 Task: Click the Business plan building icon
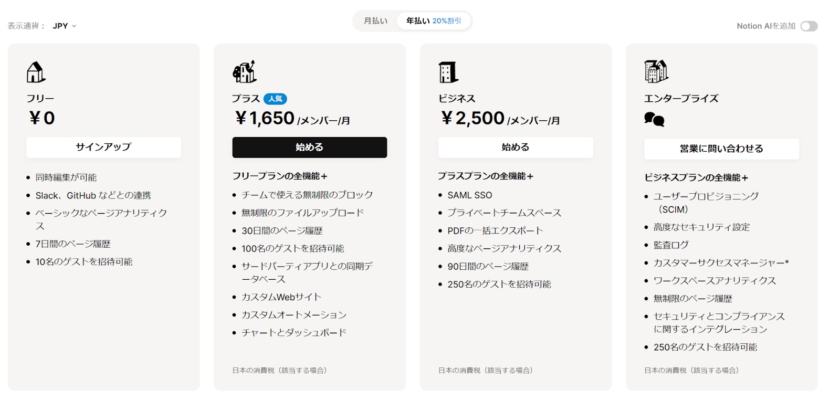click(x=448, y=72)
